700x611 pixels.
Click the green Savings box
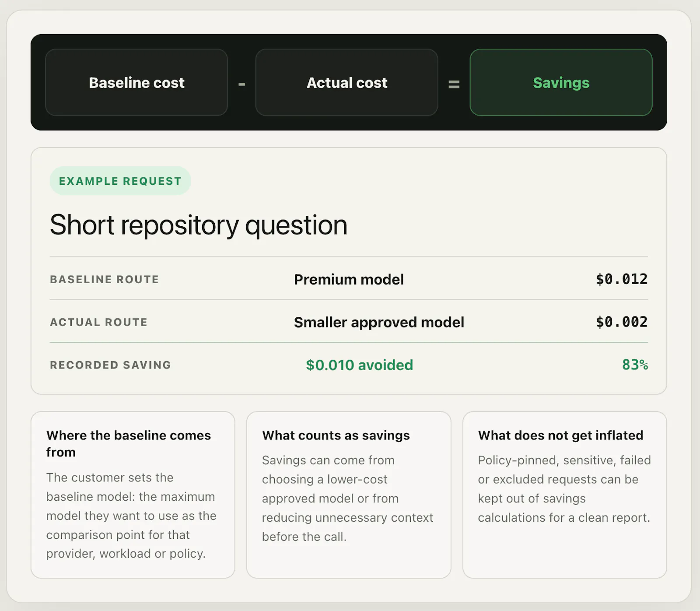pos(561,82)
